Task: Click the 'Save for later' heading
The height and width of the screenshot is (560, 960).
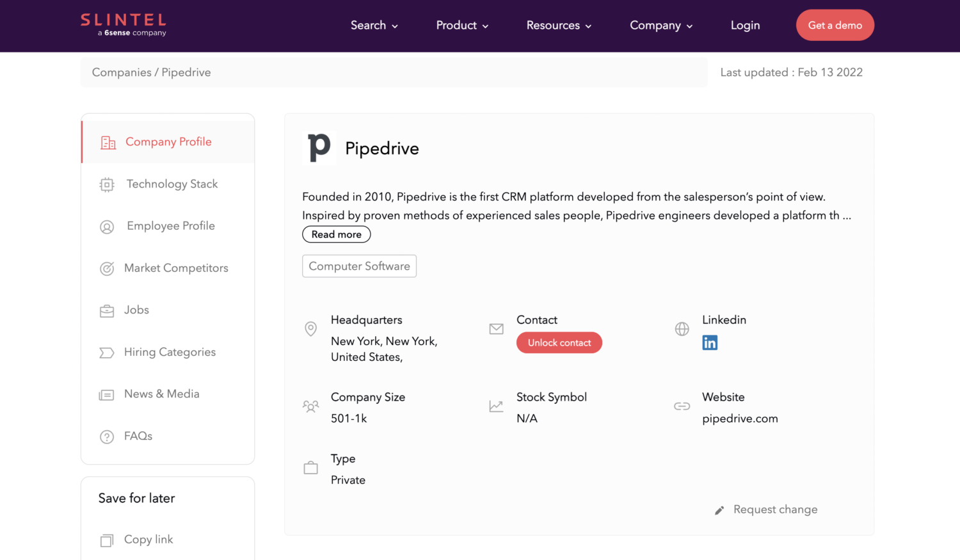Action: pos(136,499)
